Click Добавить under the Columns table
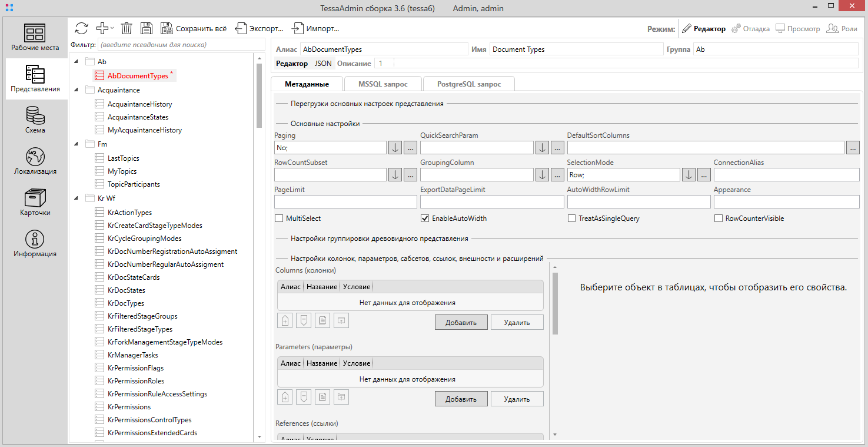This screenshot has height=447, width=868. click(x=461, y=322)
